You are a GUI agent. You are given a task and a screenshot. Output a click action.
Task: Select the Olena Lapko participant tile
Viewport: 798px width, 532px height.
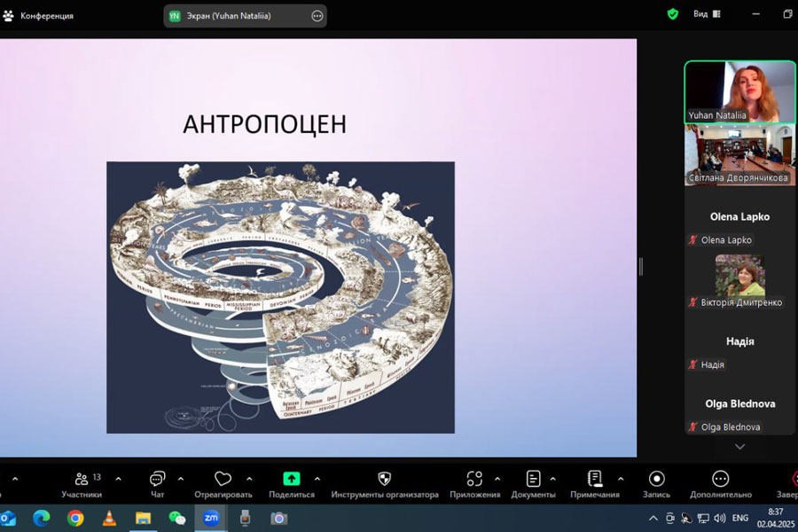tap(739, 217)
